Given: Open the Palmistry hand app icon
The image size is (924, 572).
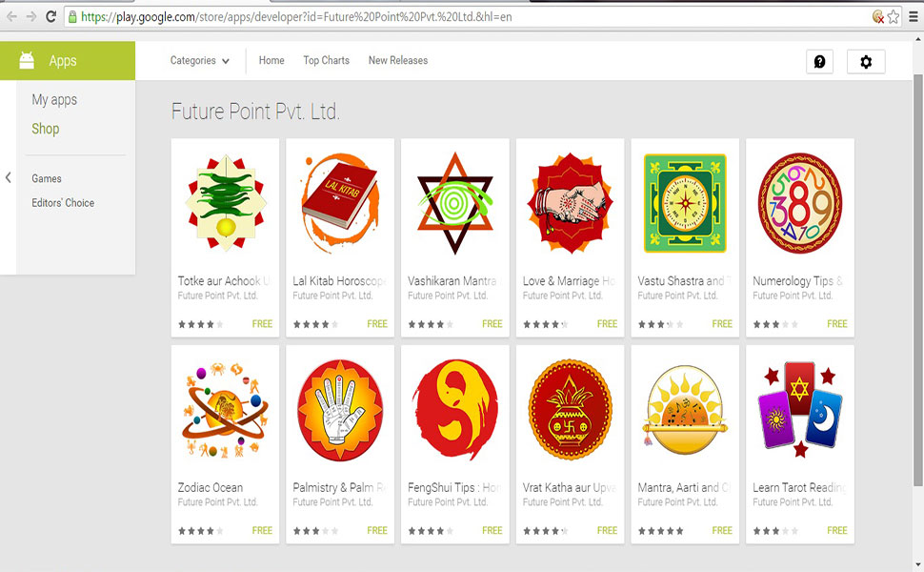Looking at the screenshot, I should (339, 410).
